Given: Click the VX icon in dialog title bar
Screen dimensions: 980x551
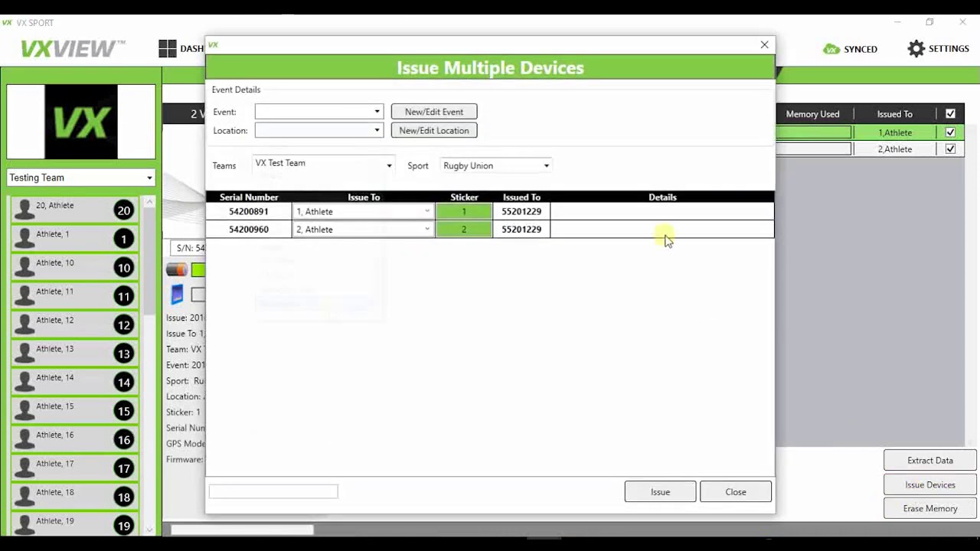Looking at the screenshot, I should [214, 45].
